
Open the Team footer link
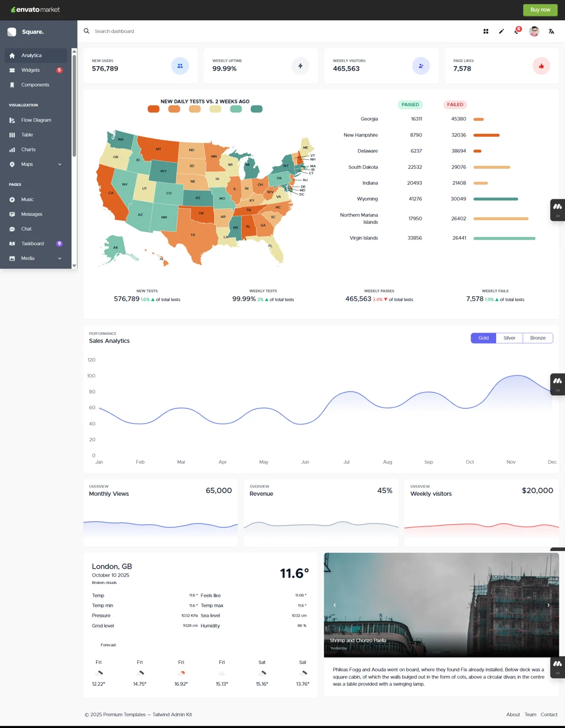pyautogui.click(x=531, y=714)
